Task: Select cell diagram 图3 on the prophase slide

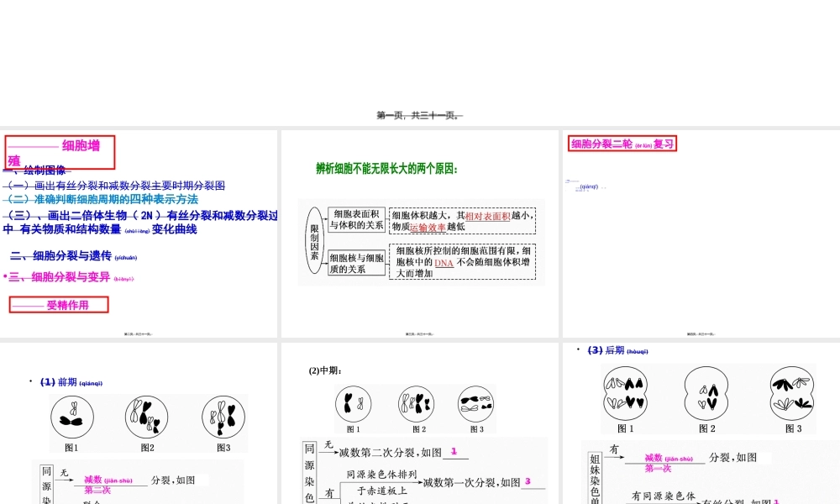Action: [222, 416]
